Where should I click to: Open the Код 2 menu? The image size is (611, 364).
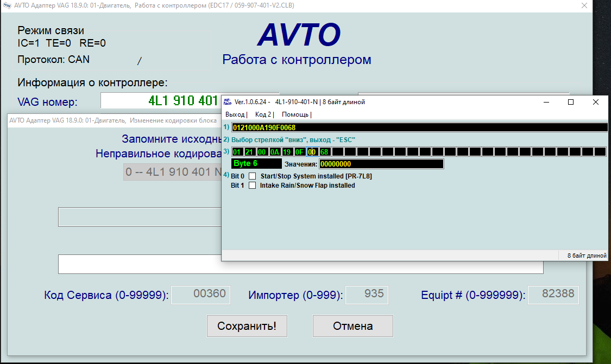click(263, 114)
